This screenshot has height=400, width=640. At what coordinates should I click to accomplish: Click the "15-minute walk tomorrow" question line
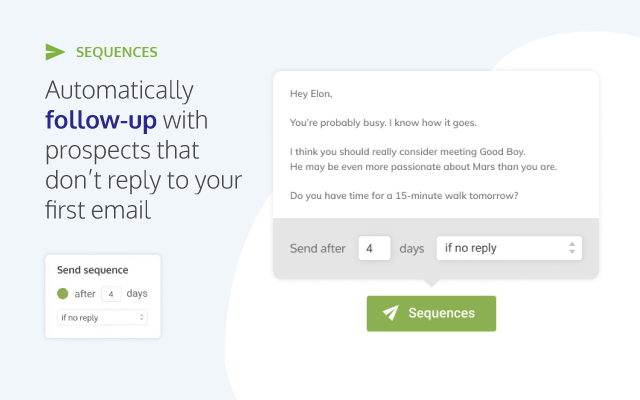[x=403, y=195]
